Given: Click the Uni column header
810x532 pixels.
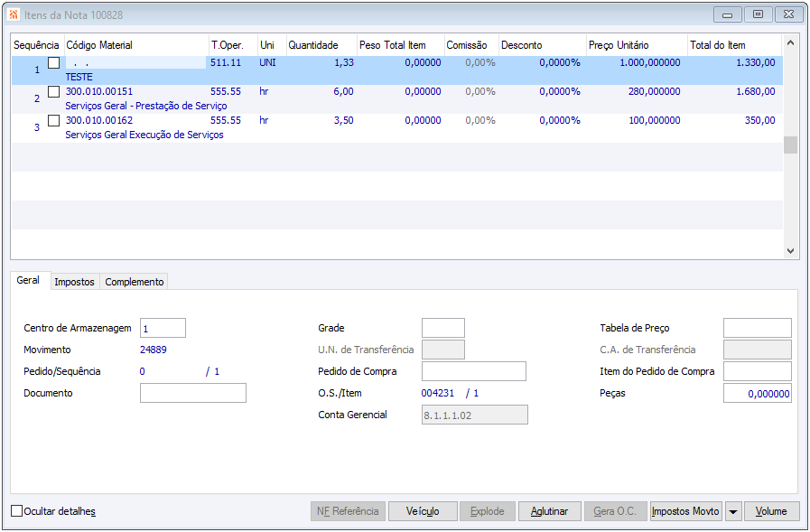Looking at the screenshot, I should click(272, 45).
